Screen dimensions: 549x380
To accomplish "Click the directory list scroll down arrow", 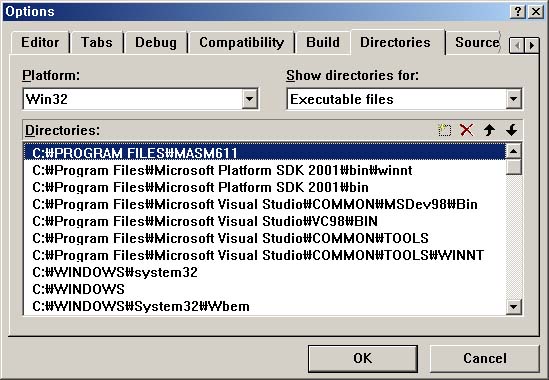I will (x=514, y=307).
